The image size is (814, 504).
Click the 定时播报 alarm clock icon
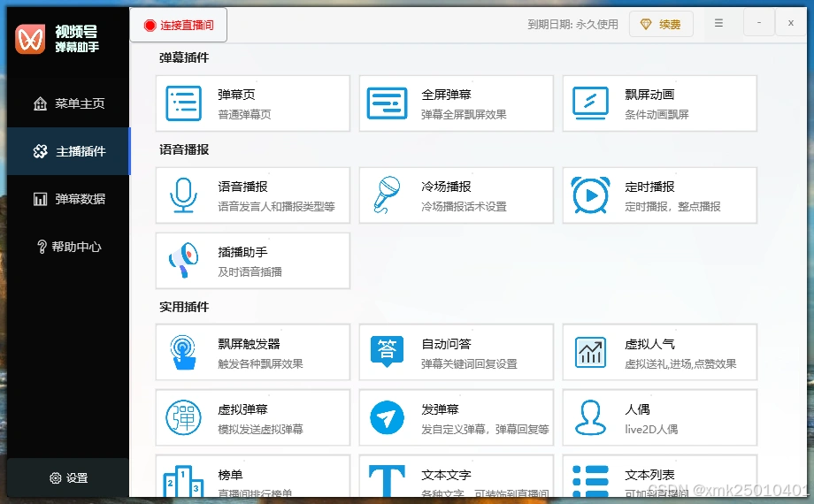tap(590, 195)
